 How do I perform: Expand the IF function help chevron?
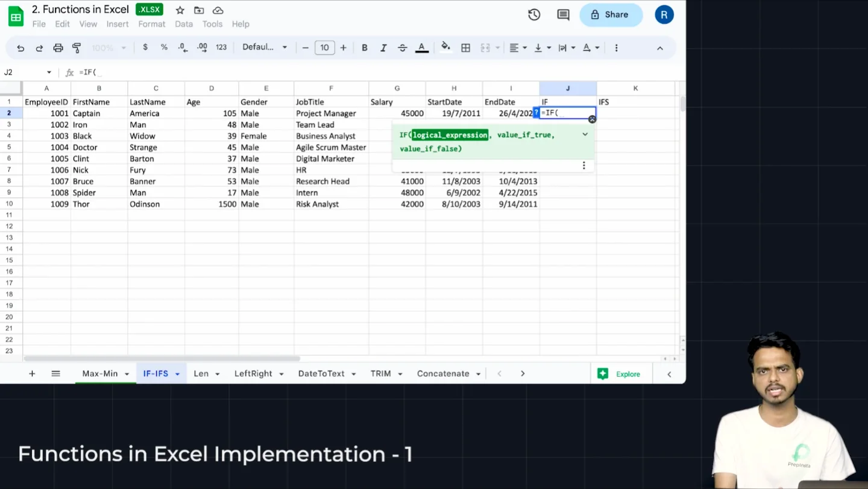coord(585,134)
